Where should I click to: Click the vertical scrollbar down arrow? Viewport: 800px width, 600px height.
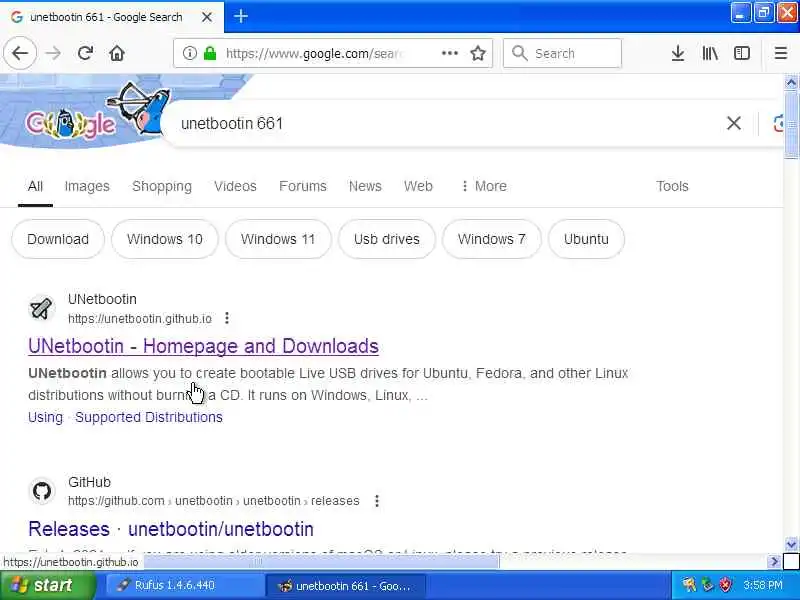pyautogui.click(x=791, y=544)
